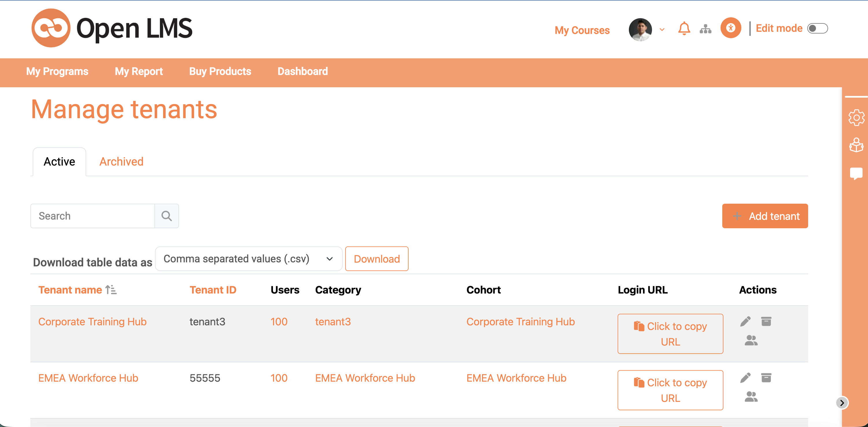This screenshot has height=427, width=868.
Task: Open the tenant3 category link
Action: coord(333,322)
